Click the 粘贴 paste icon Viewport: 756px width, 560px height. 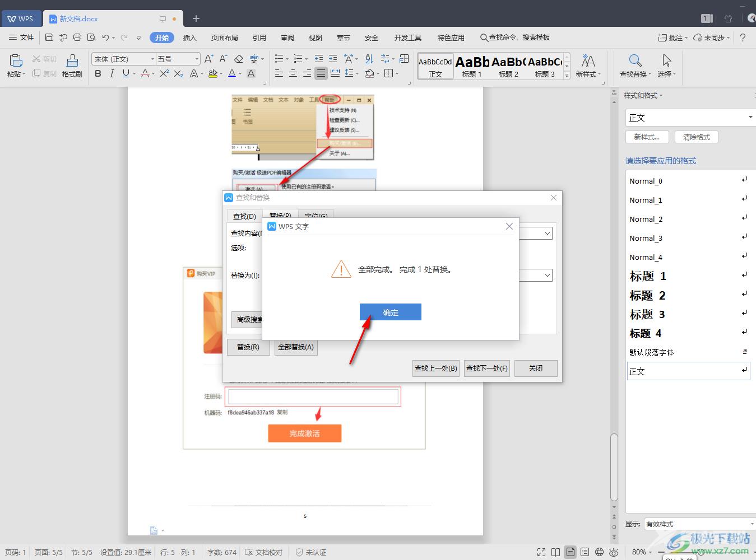click(x=16, y=60)
